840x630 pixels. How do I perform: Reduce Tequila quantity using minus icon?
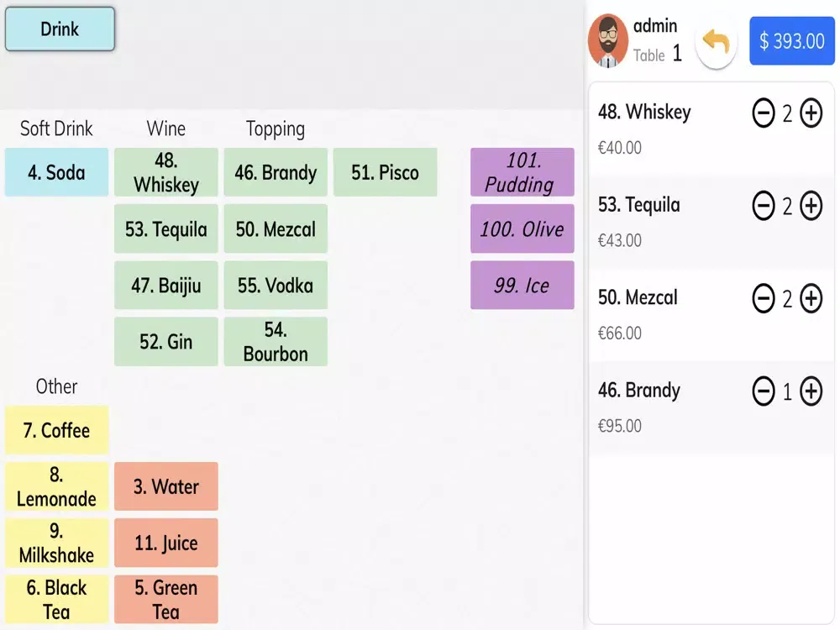tap(764, 206)
